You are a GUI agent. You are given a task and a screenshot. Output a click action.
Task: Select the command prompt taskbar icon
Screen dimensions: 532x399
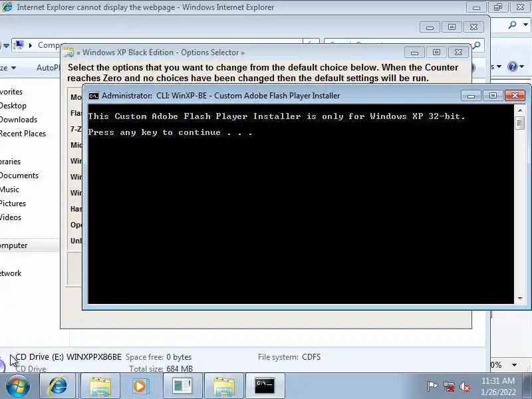[265, 386]
